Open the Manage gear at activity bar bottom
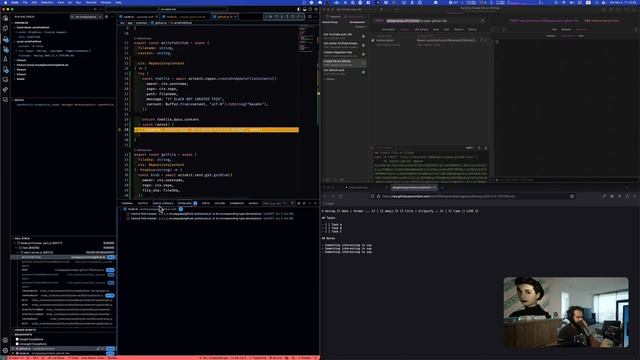The height and width of the screenshot is (360, 640). (x=5, y=350)
